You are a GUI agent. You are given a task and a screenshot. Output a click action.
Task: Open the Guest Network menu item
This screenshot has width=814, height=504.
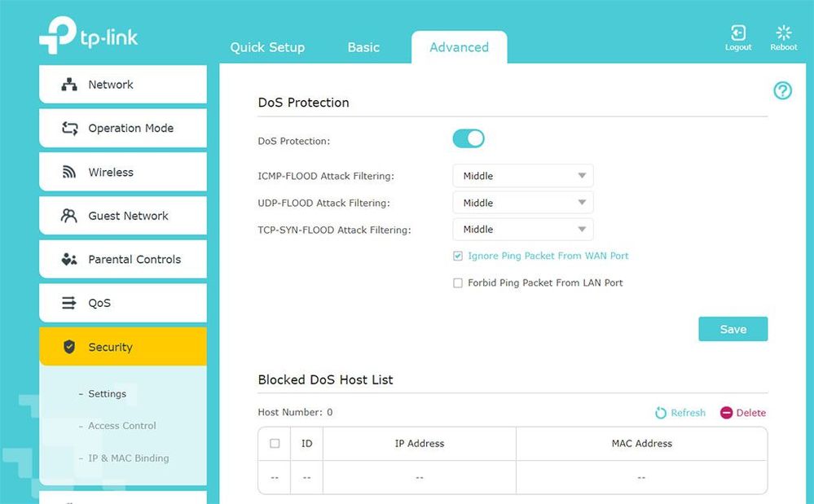123,216
